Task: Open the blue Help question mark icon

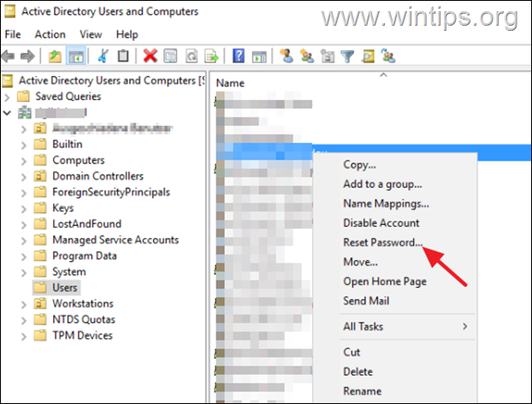Action: pyautogui.click(x=239, y=56)
